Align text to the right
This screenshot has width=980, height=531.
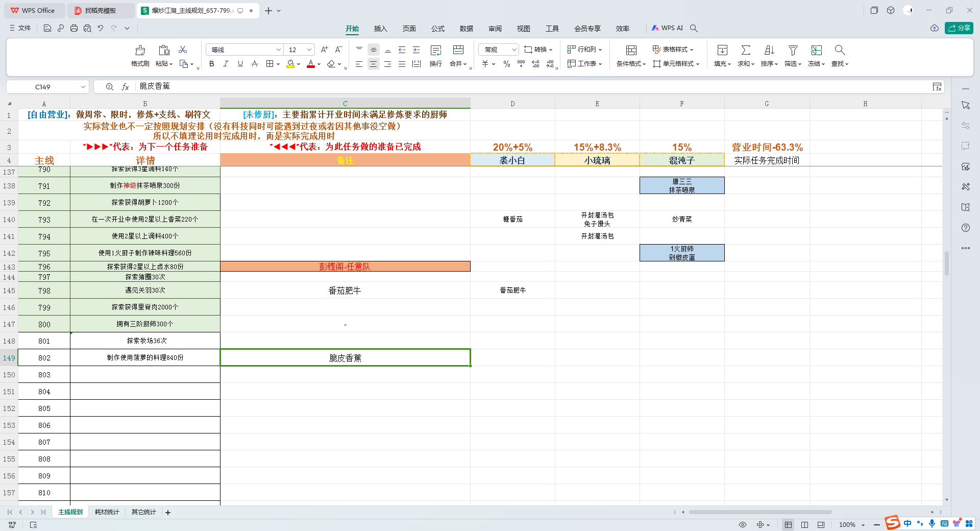pos(388,64)
